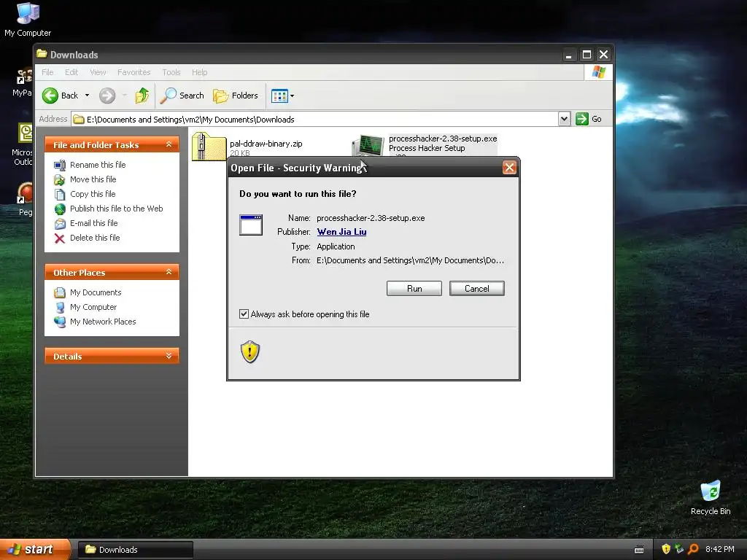
Task: Minimize the Downloads window
Action: (x=569, y=55)
